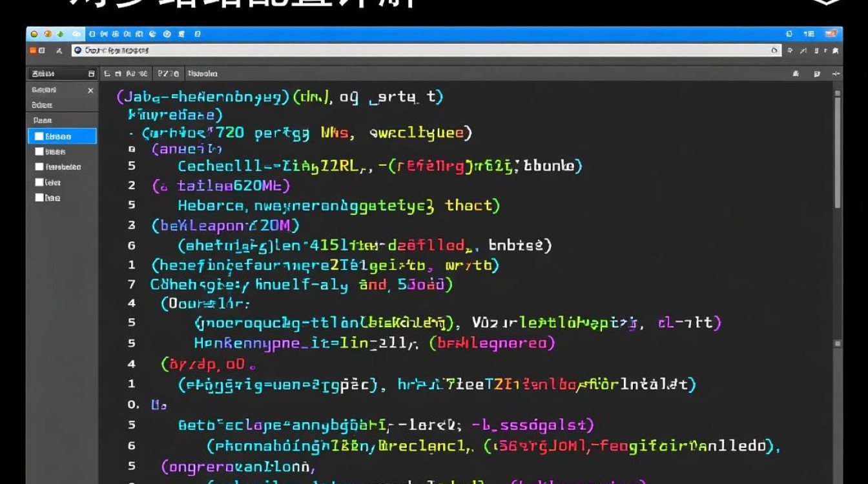Viewport: 868px width, 484px height.
Task: Click the orange square icon left of address bar
Action: (x=33, y=50)
